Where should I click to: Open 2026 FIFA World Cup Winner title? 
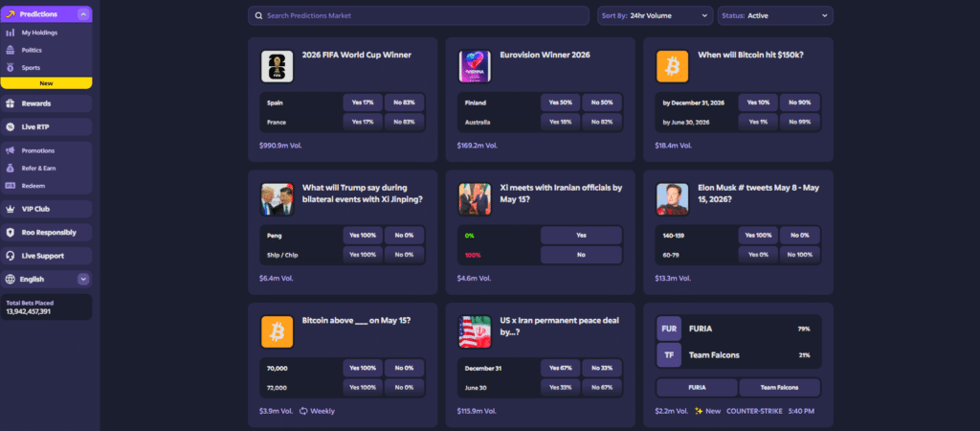point(356,55)
